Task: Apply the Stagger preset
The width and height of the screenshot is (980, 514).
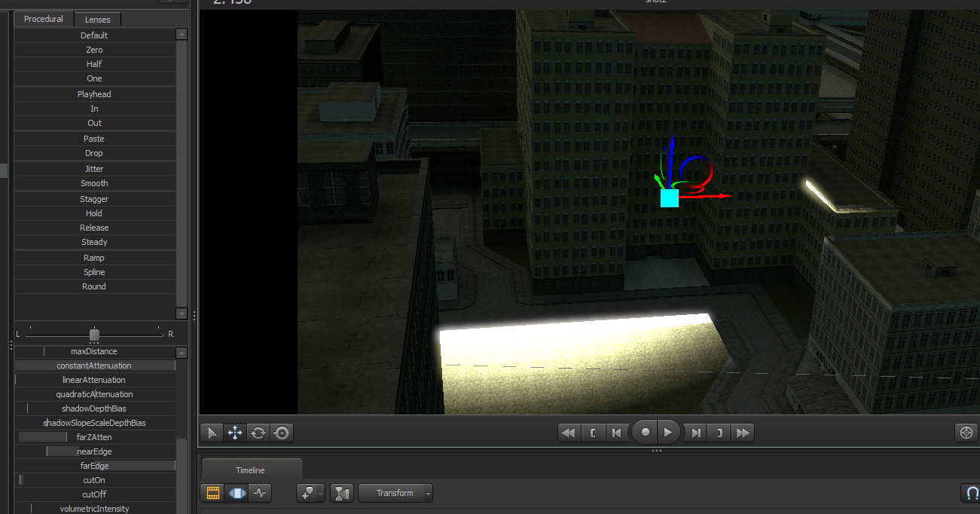Action: 94,199
